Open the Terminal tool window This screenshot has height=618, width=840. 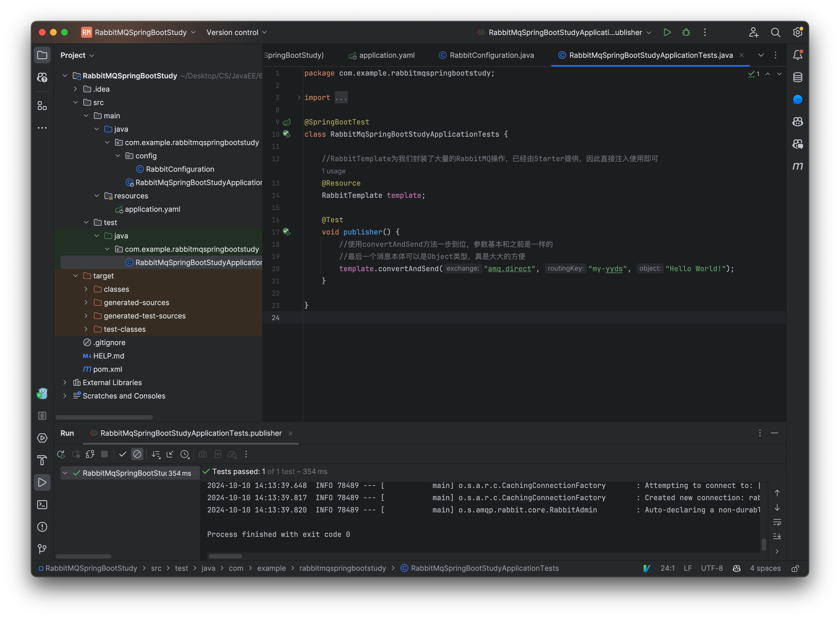tap(42, 505)
